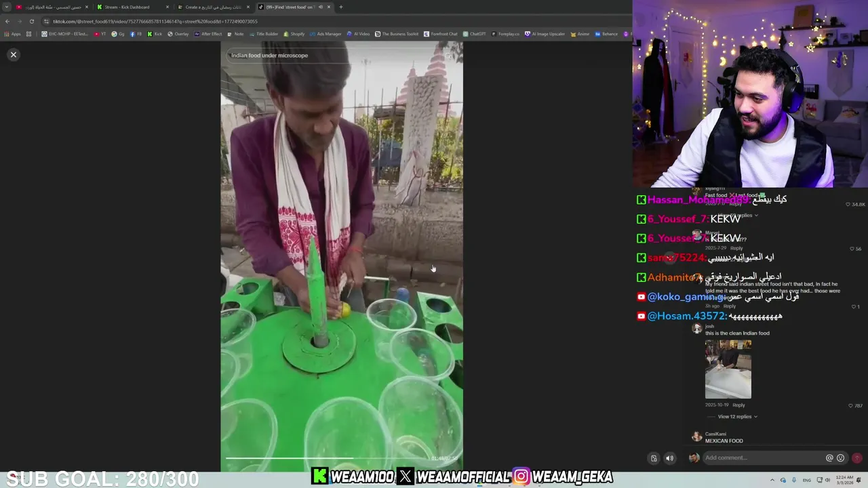The width and height of the screenshot is (868, 488).
Task: Like the comment with 56 likes
Action: pyautogui.click(x=852, y=249)
